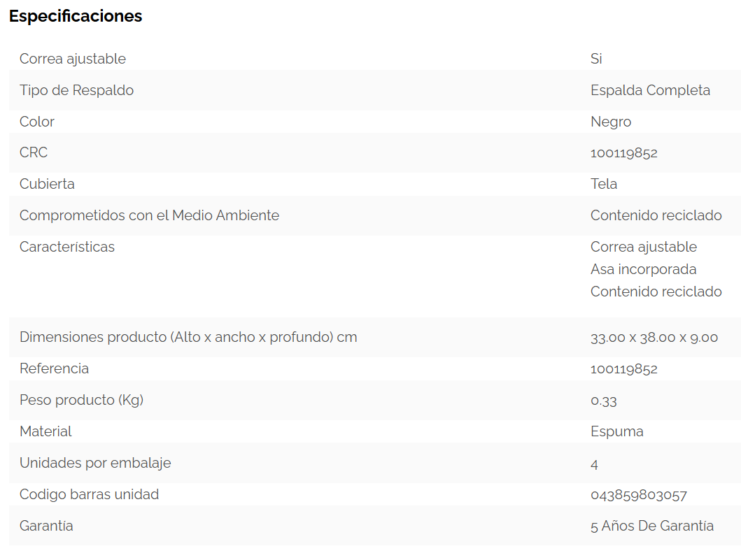Click Comprometidos con el Medio Ambiente label

point(149,215)
